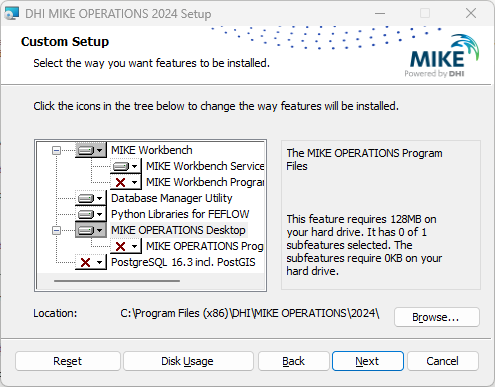The height and width of the screenshot is (387, 495).
Task: Select Python Libraries for FEFLOW row
Action: point(180,214)
